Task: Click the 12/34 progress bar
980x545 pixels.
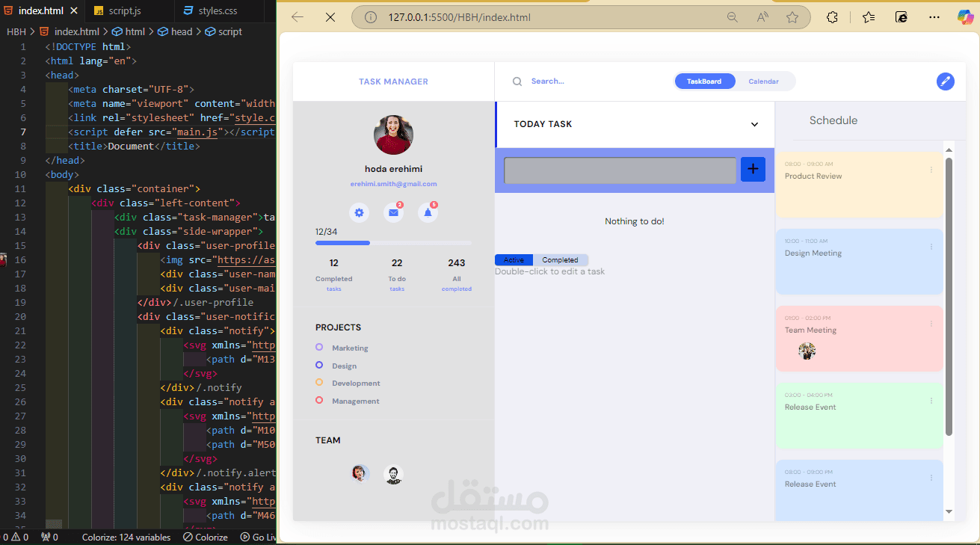Action: [x=393, y=243]
